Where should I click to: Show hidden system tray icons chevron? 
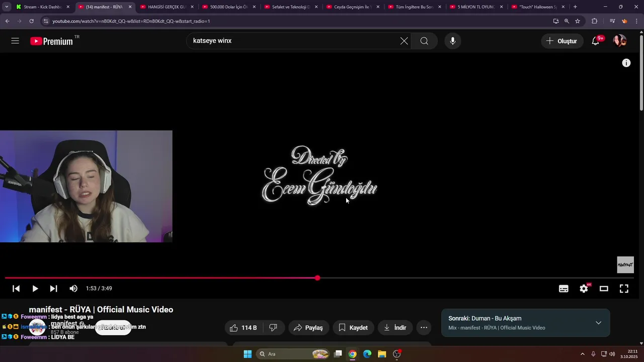(x=583, y=354)
